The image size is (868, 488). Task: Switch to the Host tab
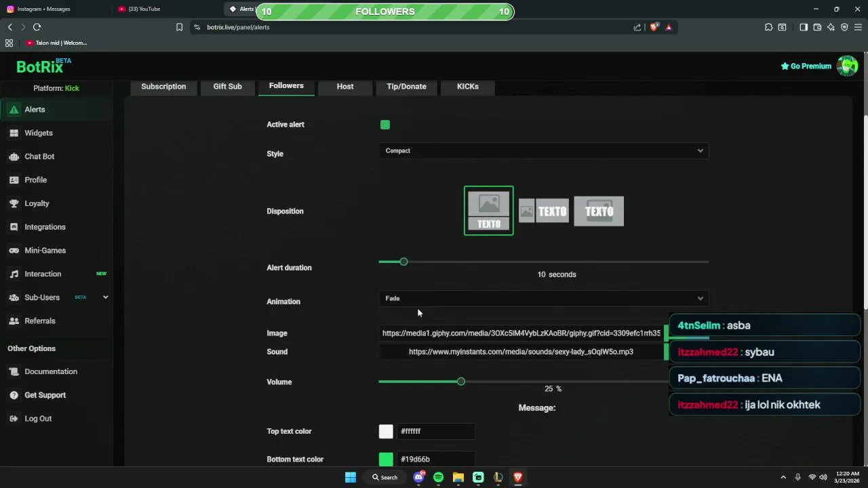[345, 87]
